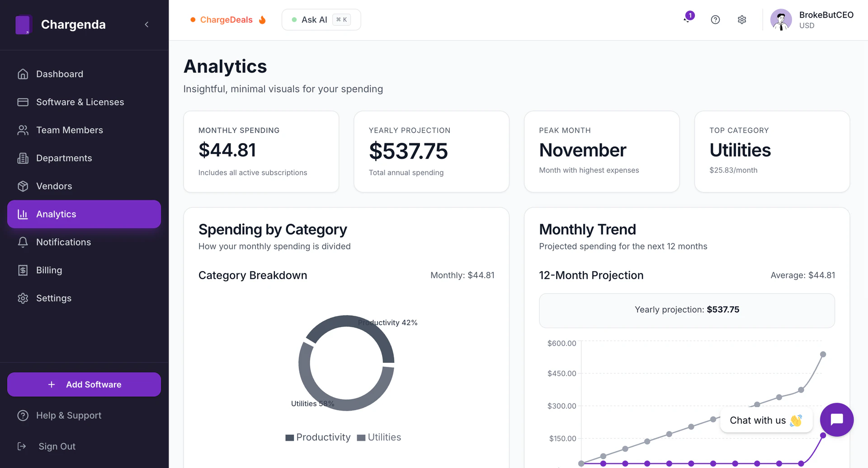The width and height of the screenshot is (868, 468).
Task: Go to Dashboard in the sidebar
Action: [x=60, y=74]
